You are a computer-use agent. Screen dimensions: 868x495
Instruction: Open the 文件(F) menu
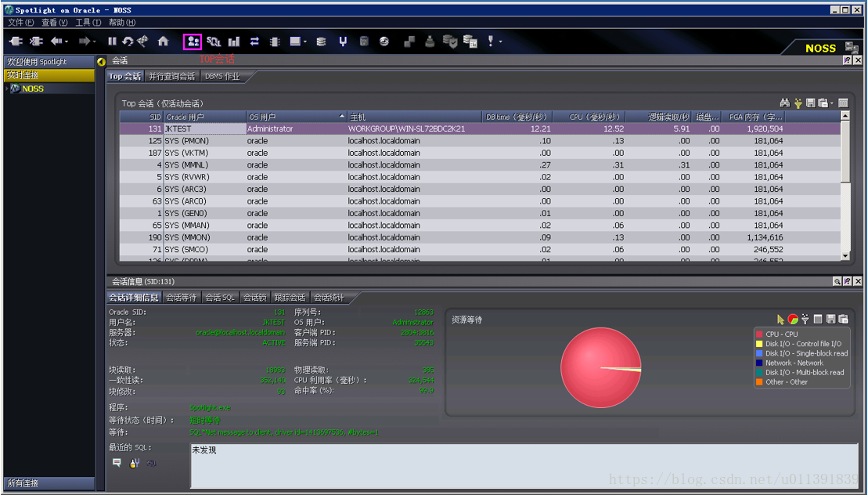pyautogui.click(x=21, y=22)
